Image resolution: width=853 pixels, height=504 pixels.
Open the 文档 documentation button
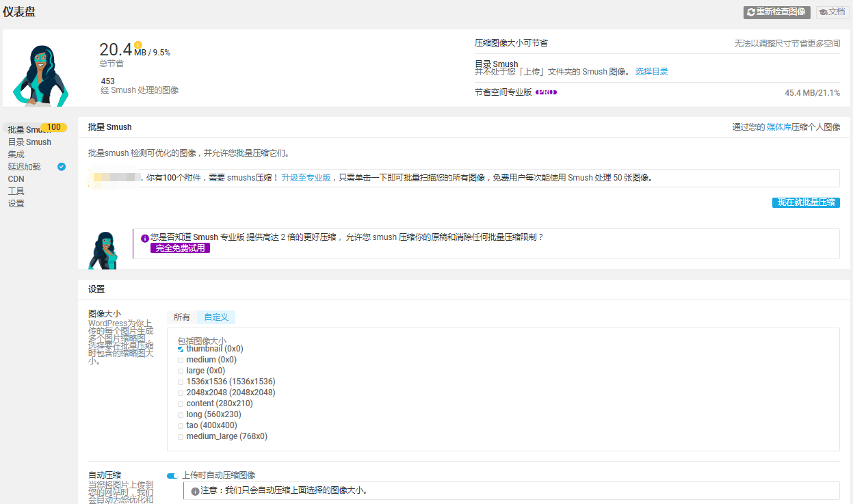[832, 12]
